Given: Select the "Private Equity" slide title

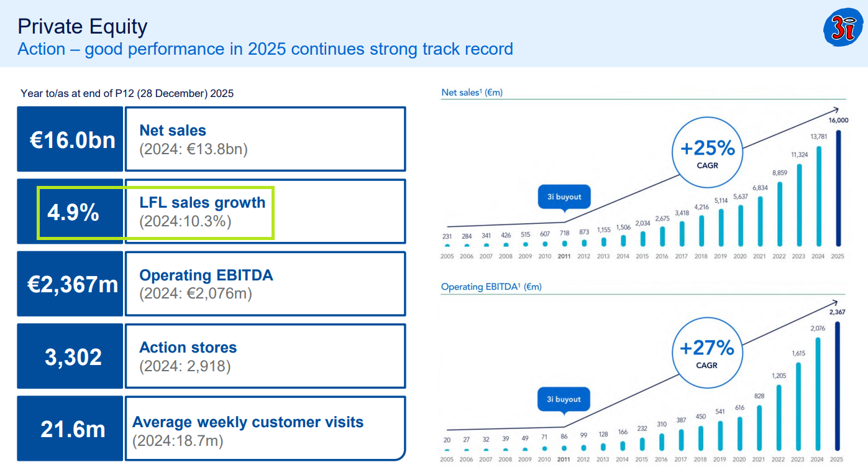Looking at the screenshot, I should [83, 26].
